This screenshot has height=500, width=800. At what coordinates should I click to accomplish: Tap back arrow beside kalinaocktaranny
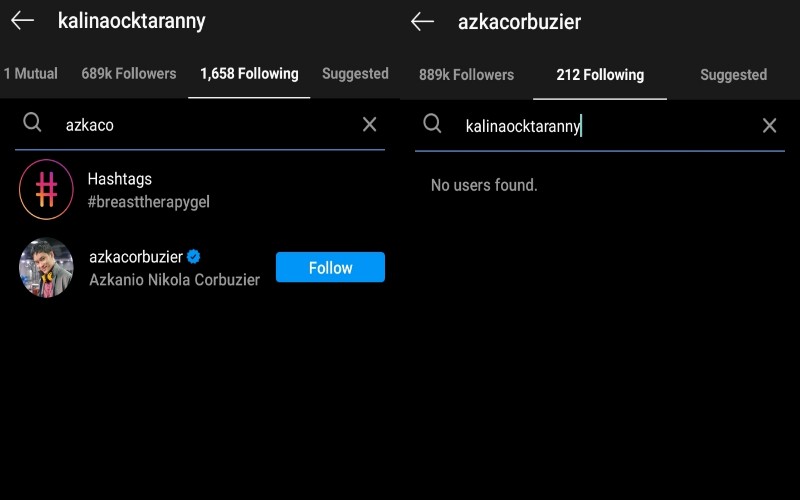click(22, 21)
